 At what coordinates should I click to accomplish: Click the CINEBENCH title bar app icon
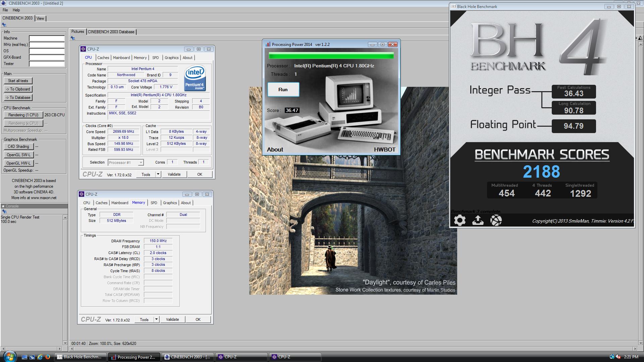point(4,3)
